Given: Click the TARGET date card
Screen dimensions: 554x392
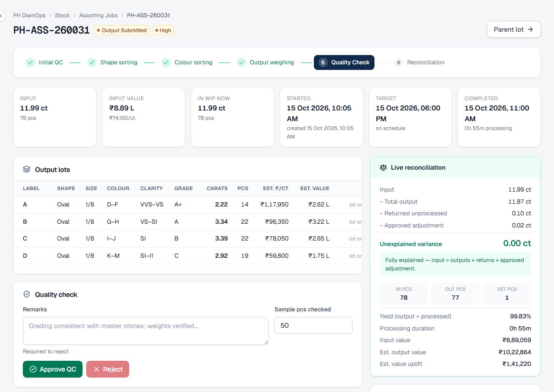Looking at the screenshot, I should click(410, 117).
